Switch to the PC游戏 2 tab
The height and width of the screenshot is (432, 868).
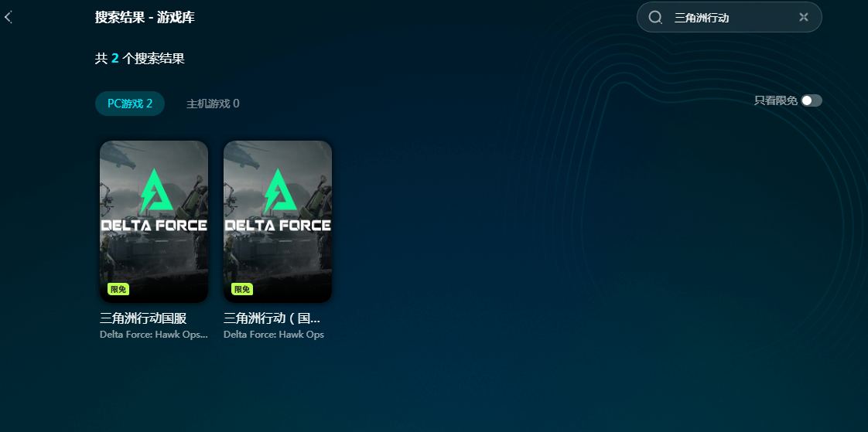pyautogui.click(x=129, y=104)
